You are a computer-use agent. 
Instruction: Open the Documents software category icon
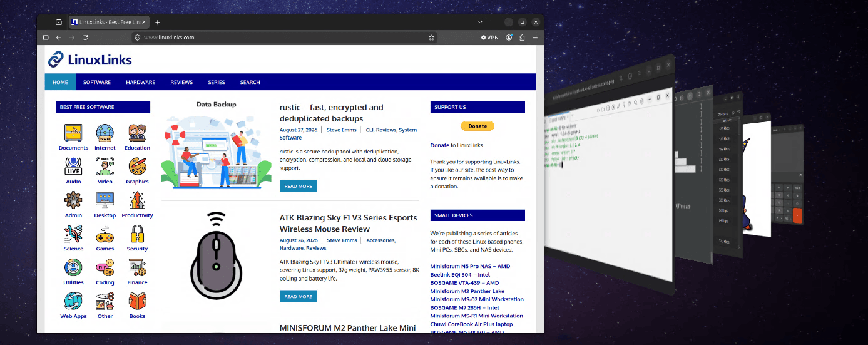click(73, 133)
